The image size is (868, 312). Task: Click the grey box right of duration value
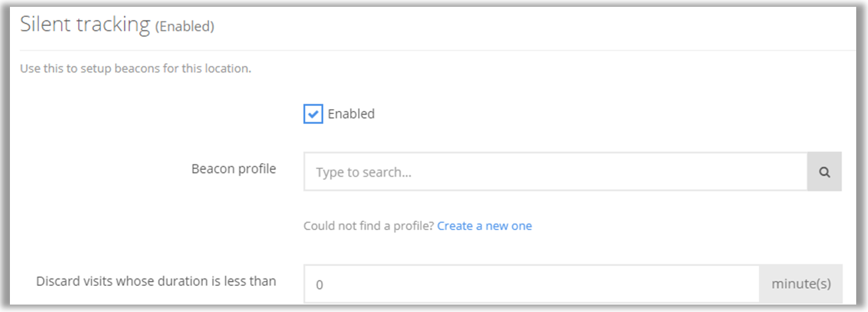801,285
